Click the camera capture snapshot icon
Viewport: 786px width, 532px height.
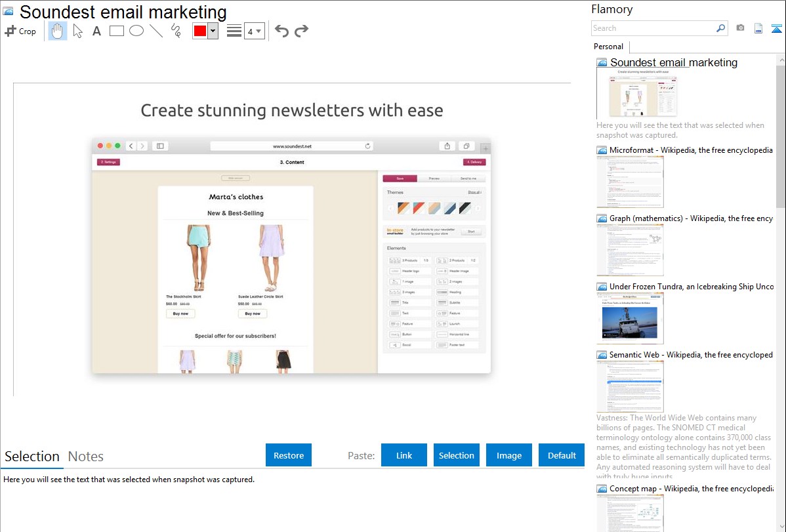[740, 28]
